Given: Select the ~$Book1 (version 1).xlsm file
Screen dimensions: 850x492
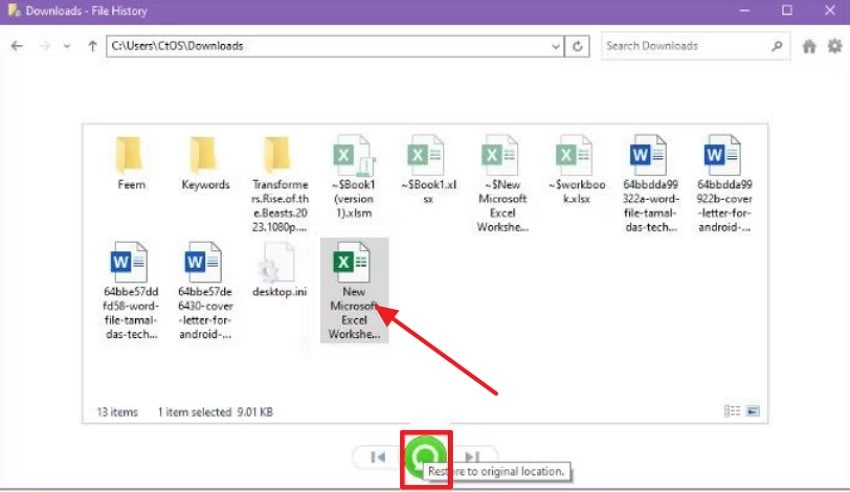Looking at the screenshot, I should coord(354,177).
